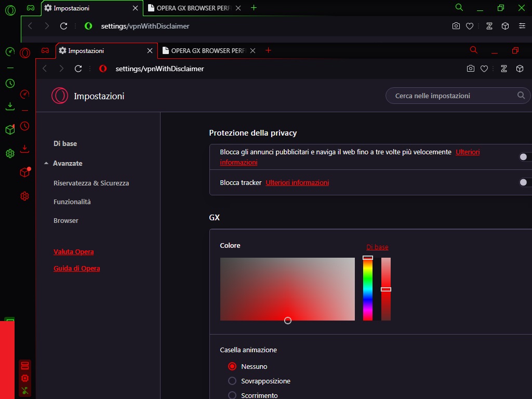Open Funzionalità settings section
This screenshot has height=399, width=532.
pyautogui.click(x=72, y=202)
